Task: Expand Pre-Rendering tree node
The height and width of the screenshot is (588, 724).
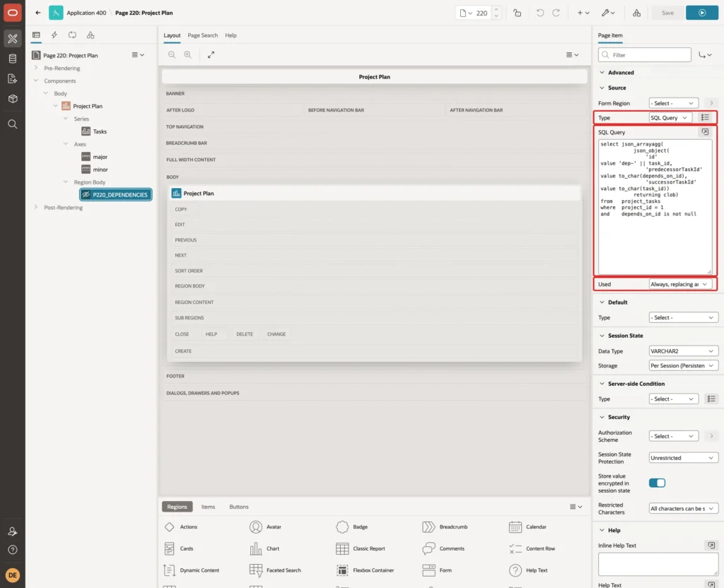Action: coord(36,68)
